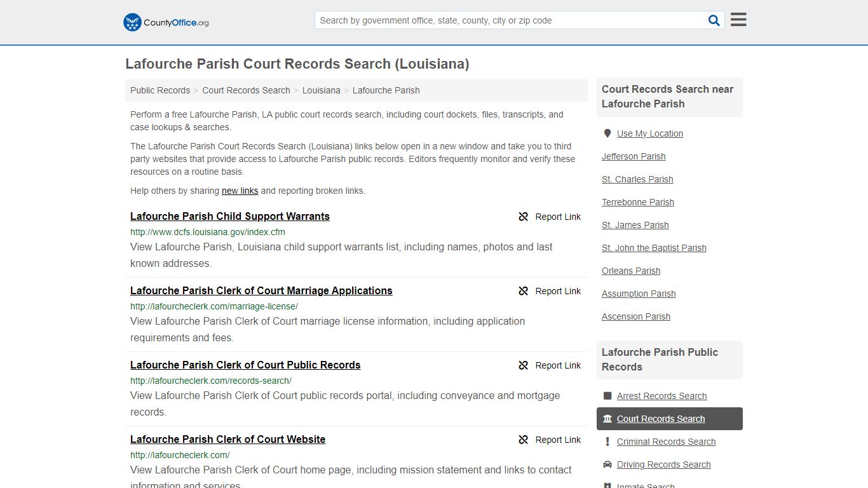Select Criminal Records Search in sidebar

click(x=666, y=442)
